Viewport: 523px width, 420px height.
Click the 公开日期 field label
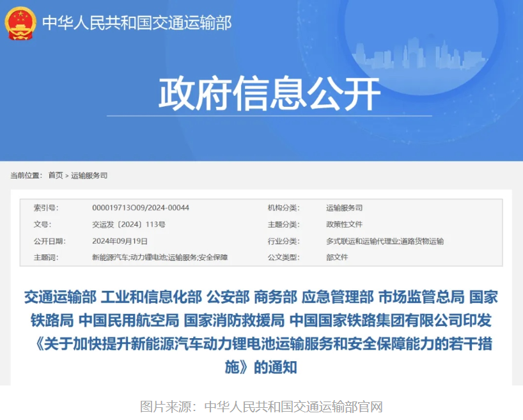[x=49, y=241]
